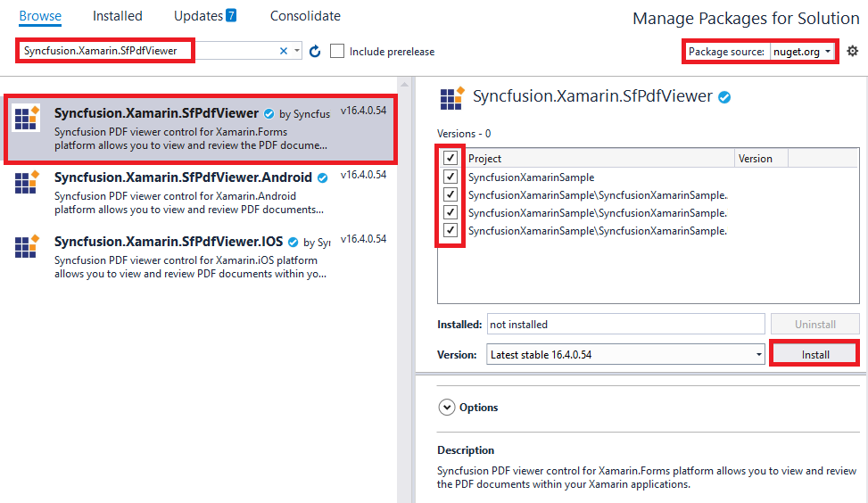868x503 pixels.
Task: Click 'Manage Packages for Solution' title
Action: tap(746, 18)
